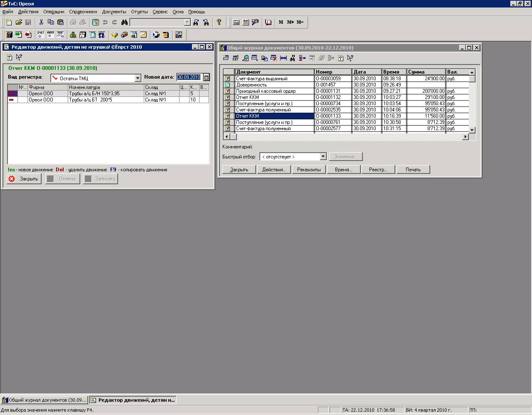Click the help question icon in movement editor

pos(10,57)
